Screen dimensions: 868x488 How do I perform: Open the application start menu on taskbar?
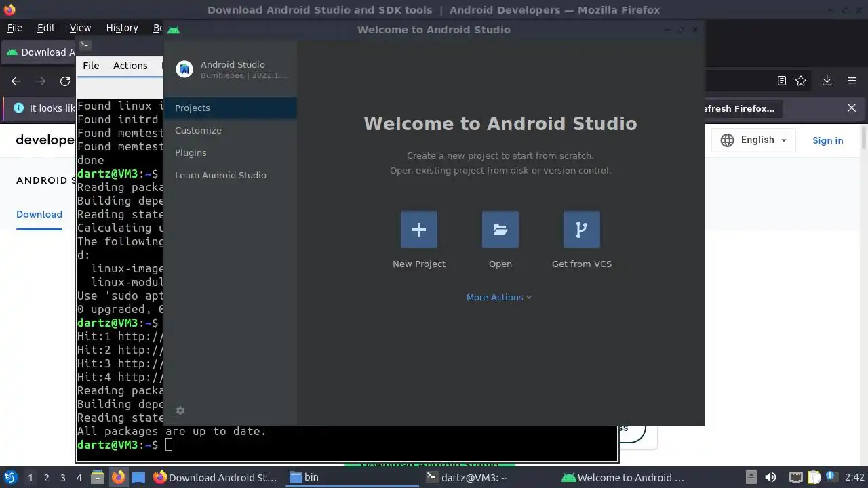10,478
